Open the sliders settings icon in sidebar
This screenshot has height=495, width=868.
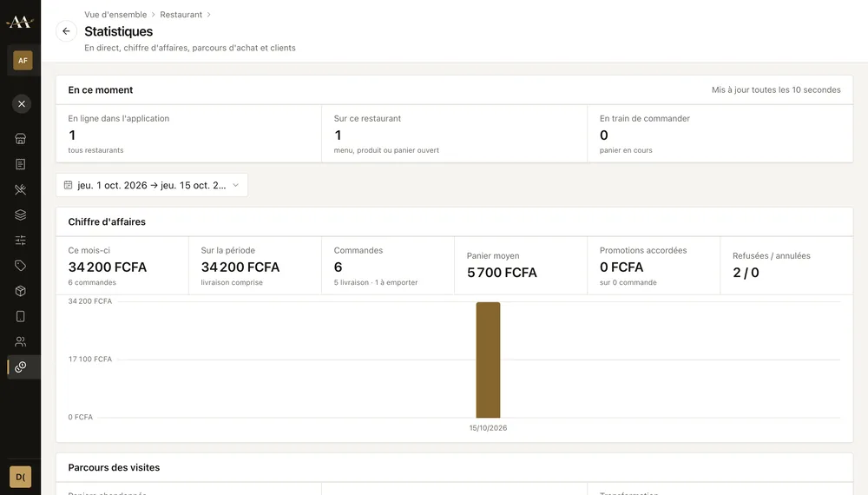21,241
